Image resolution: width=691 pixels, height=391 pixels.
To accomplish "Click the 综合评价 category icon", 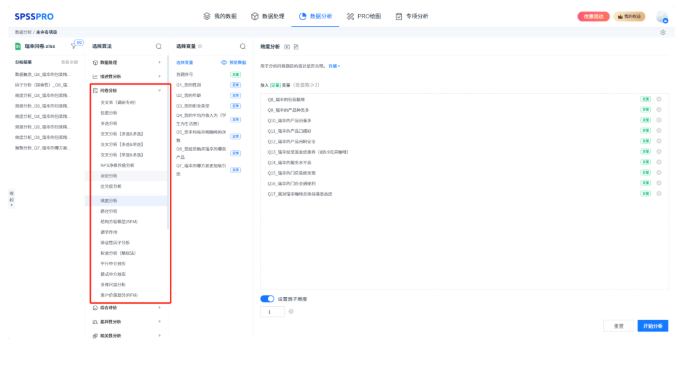I will (95, 308).
